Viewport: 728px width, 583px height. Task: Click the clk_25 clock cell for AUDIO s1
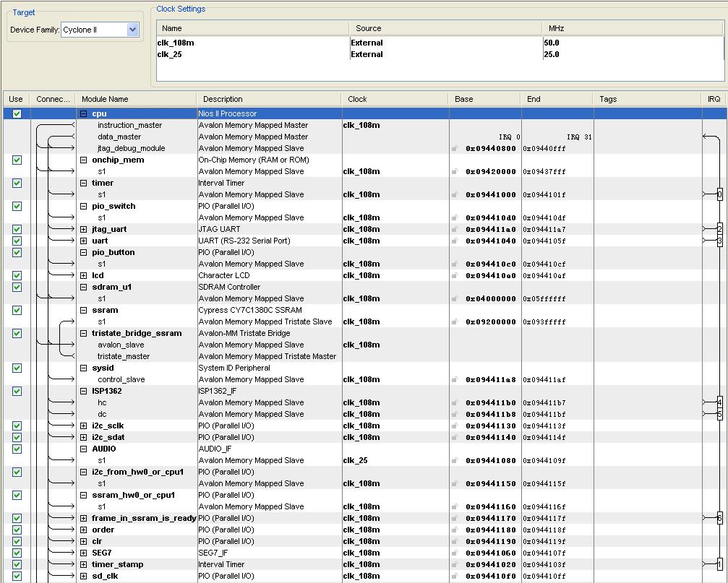tap(355, 461)
